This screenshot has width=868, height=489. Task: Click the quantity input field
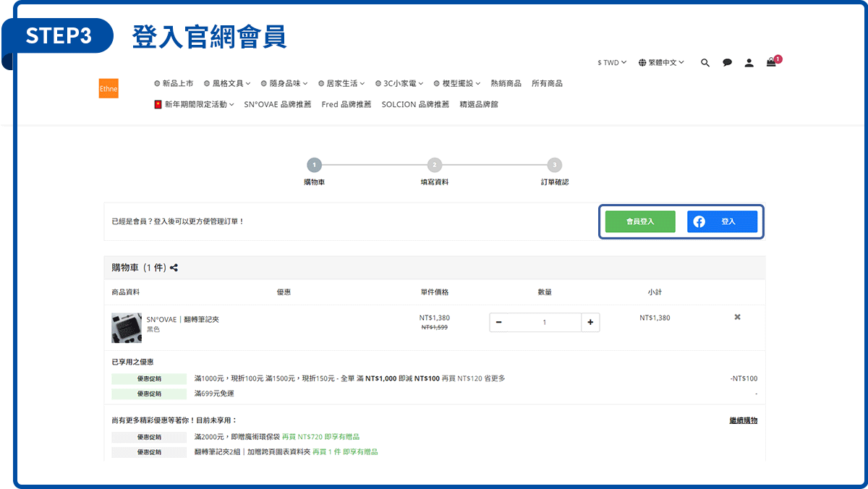point(544,322)
